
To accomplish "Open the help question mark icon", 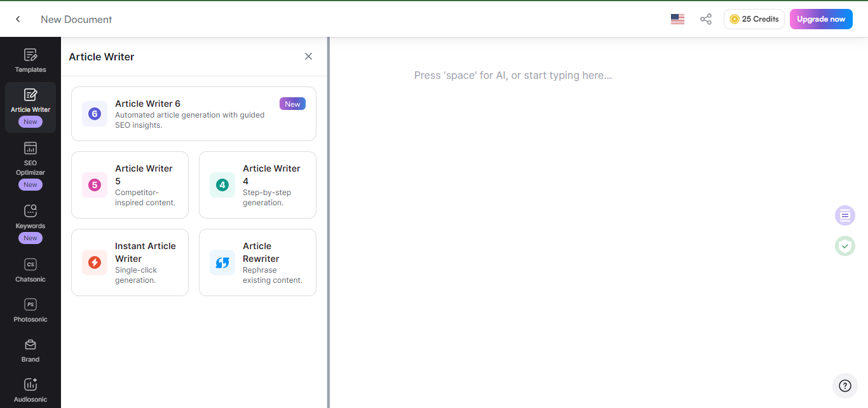I will click(844, 386).
